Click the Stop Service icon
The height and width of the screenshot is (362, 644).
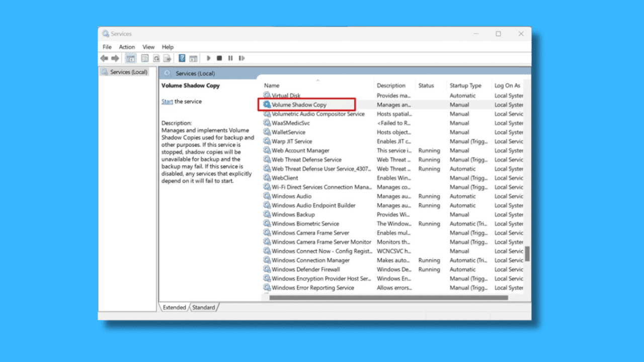click(219, 58)
